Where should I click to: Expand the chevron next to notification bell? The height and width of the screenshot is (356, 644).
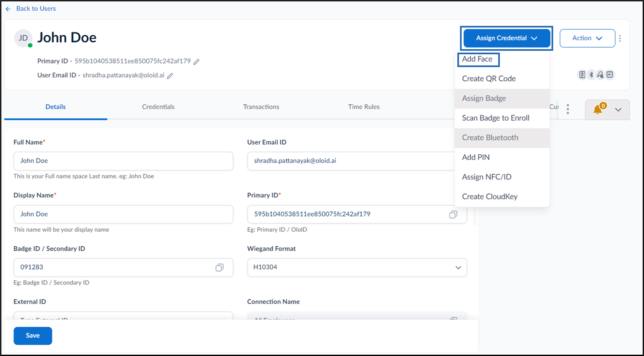(618, 110)
